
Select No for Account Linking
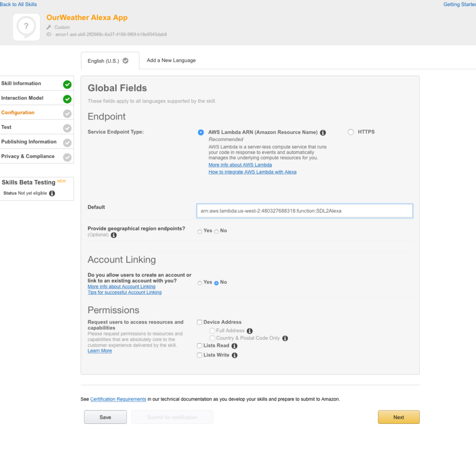point(217,283)
